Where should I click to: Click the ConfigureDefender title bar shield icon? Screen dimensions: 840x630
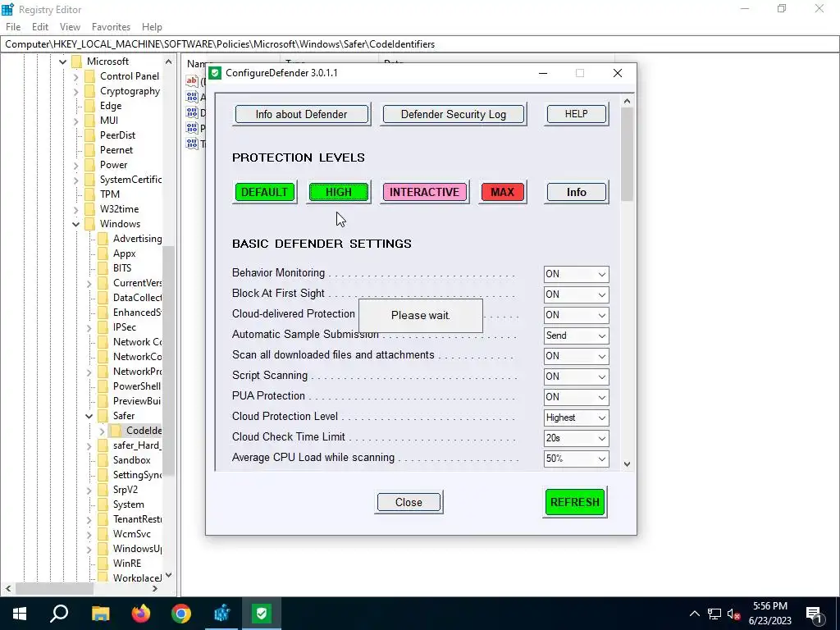point(215,73)
